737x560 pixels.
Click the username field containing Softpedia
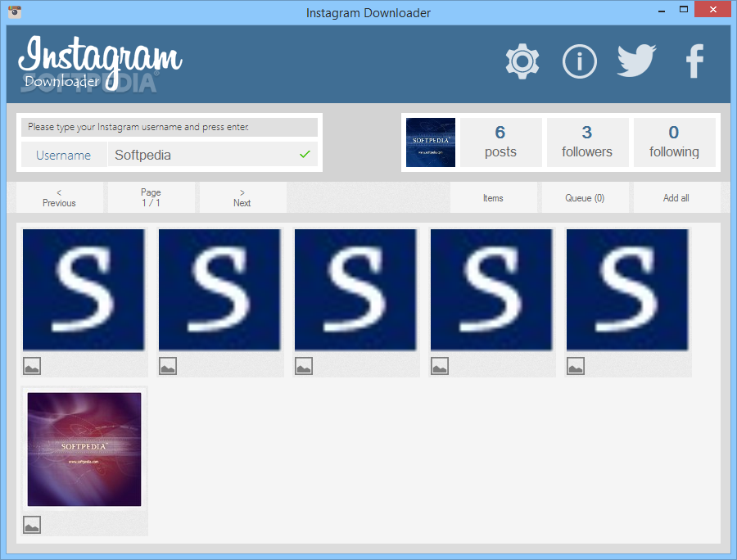tap(212, 155)
